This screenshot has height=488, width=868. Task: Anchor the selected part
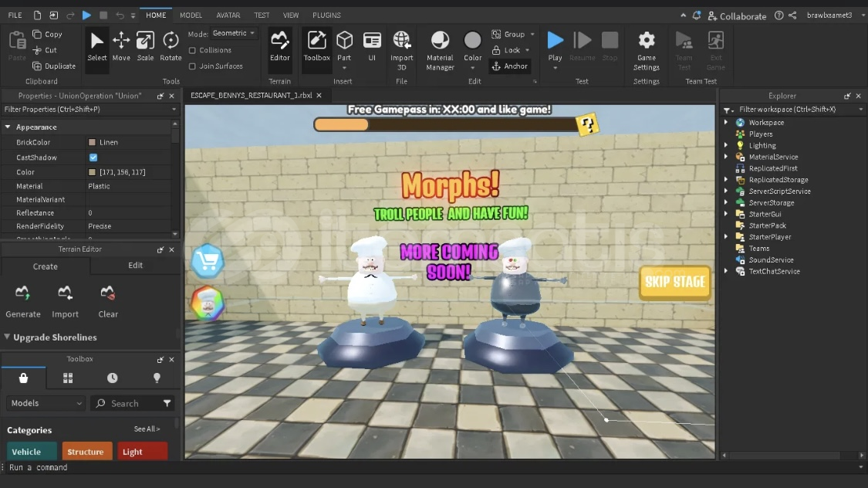(x=510, y=66)
